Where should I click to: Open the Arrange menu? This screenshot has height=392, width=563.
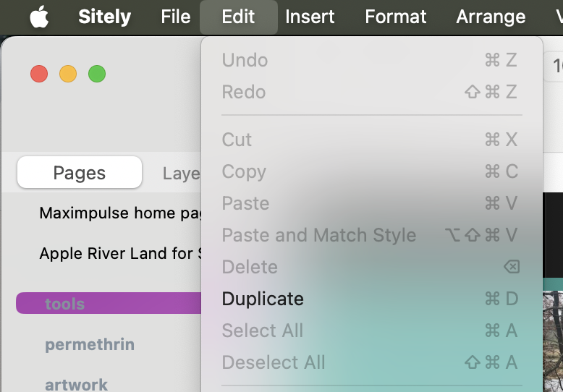[491, 17]
